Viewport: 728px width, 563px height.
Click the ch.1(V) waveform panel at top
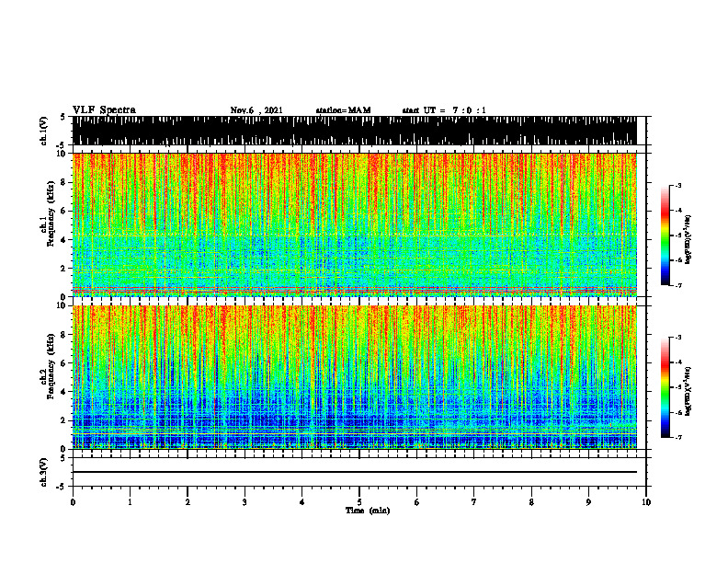click(x=354, y=131)
